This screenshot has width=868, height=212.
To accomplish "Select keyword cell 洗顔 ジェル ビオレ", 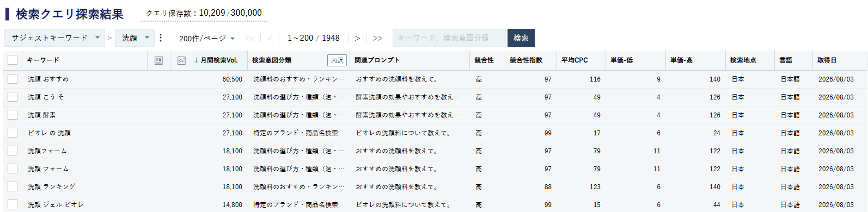I will pyautogui.click(x=56, y=205).
